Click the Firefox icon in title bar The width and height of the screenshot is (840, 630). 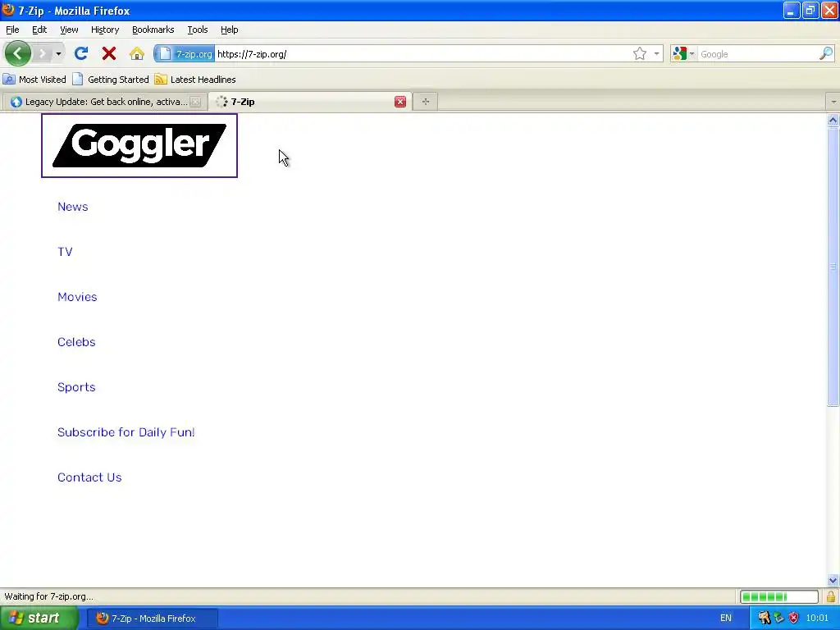tap(8, 10)
